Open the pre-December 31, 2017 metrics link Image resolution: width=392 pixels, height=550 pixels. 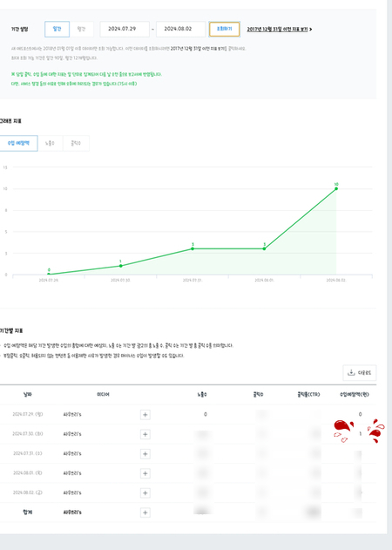tap(280, 29)
